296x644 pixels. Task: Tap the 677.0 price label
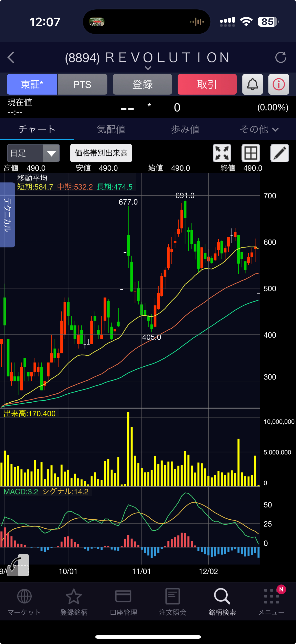pyautogui.click(x=128, y=202)
